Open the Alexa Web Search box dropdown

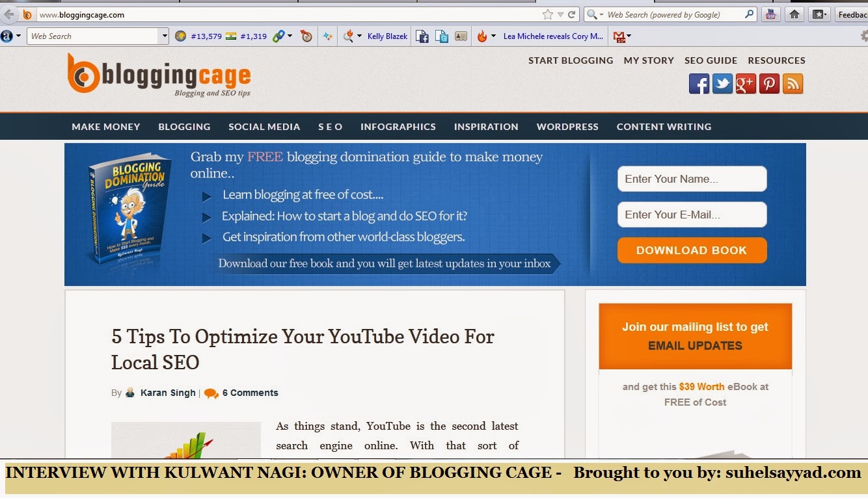coord(164,36)
